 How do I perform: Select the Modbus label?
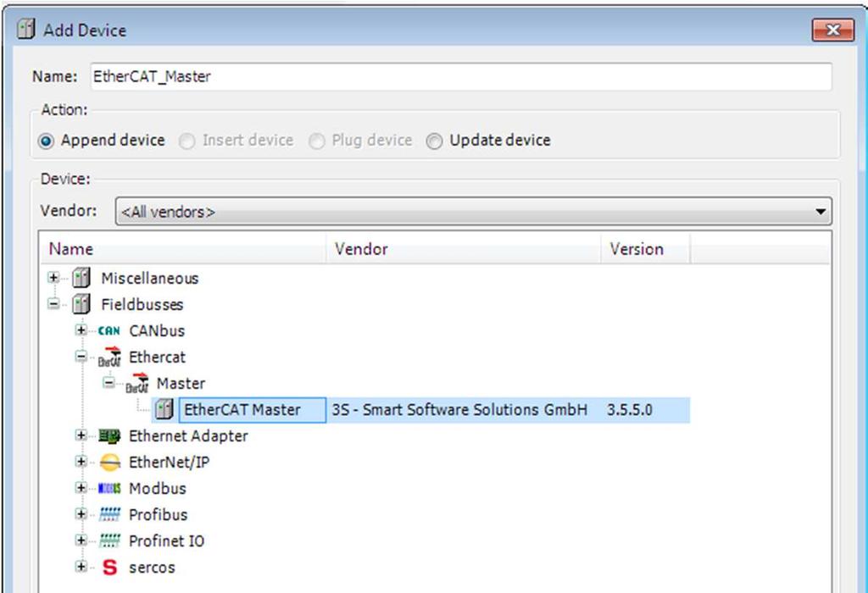157,489
